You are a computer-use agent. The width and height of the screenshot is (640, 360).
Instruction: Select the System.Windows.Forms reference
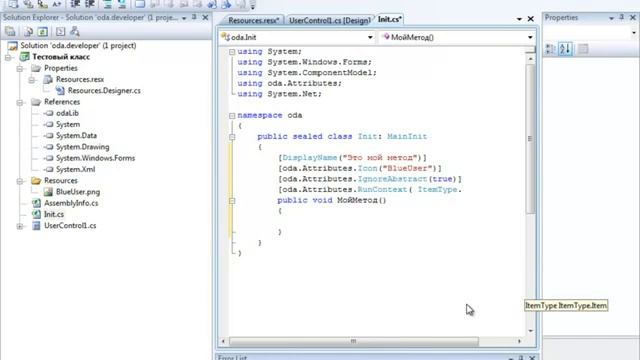point(96,158)
